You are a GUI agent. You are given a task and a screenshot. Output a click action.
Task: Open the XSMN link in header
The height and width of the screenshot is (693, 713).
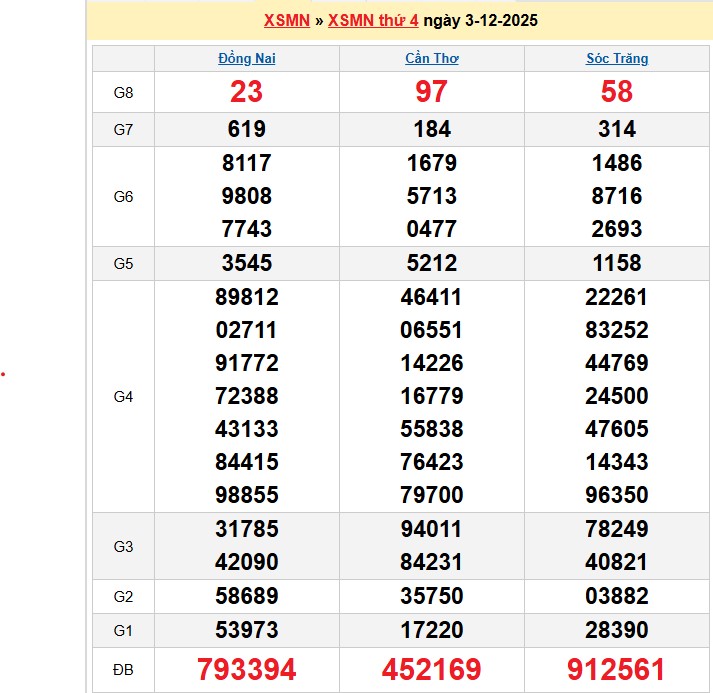click(x=286, y=21)
